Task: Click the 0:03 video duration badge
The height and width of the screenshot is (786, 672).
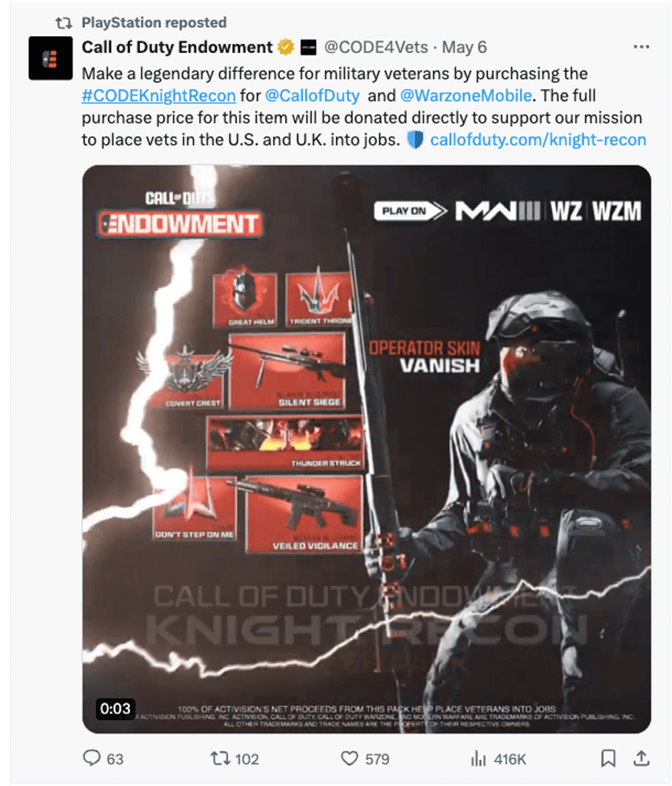Action: [x=115, y=708]
